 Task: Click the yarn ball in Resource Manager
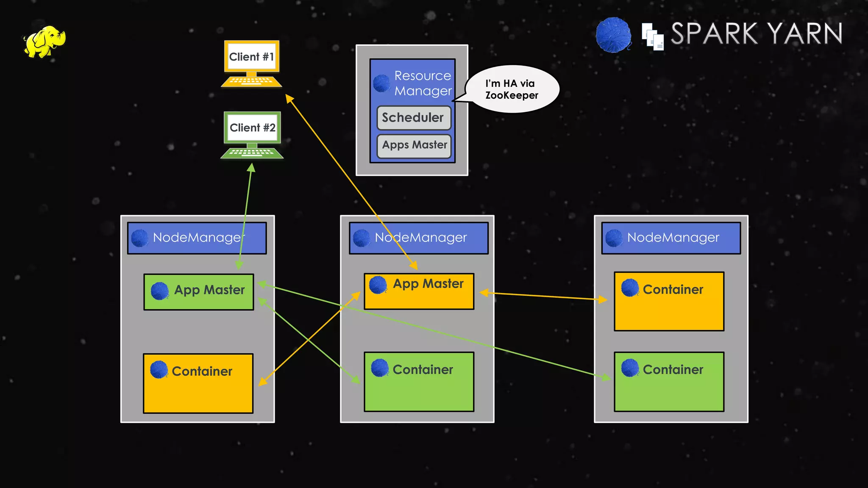381,83
